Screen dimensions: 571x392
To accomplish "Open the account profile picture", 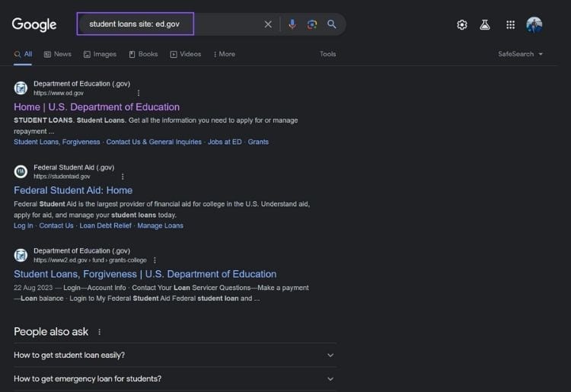I will (534, 25).
